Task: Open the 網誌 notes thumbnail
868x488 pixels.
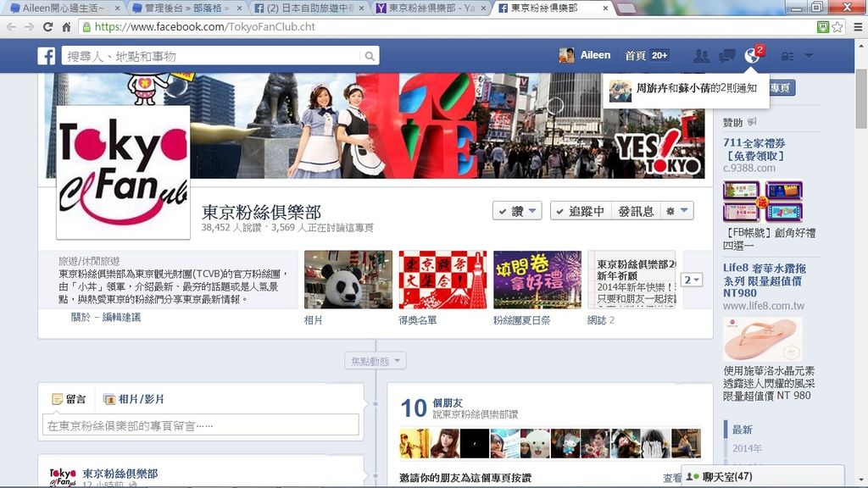Action: [x=632, y=280]
